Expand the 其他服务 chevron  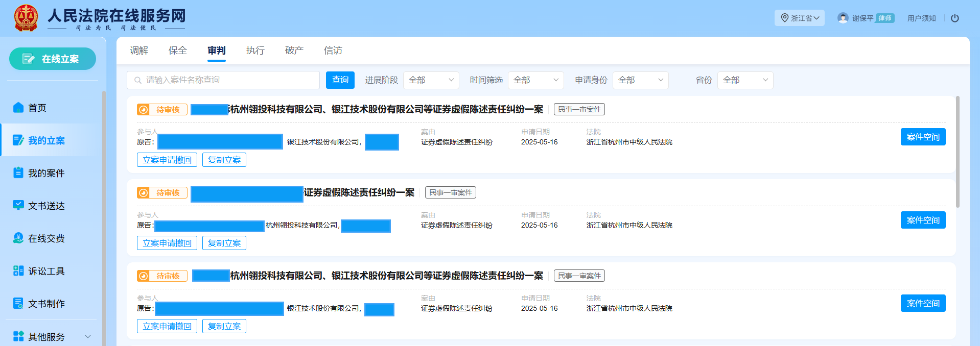88,336
